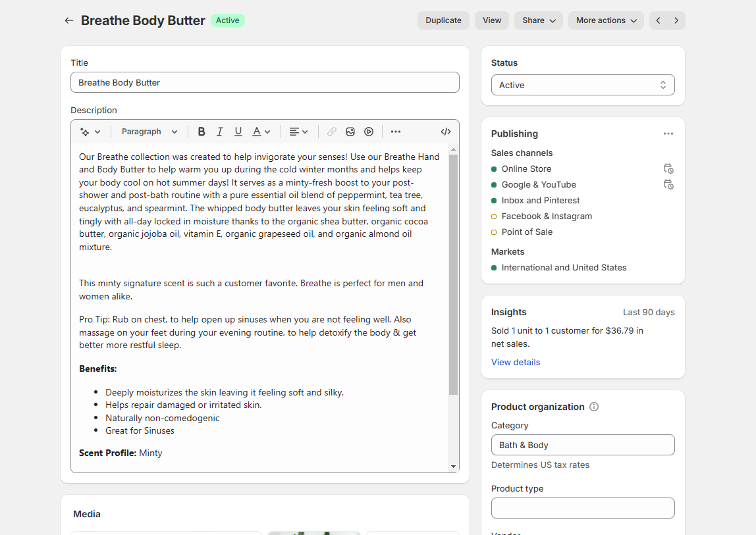Click the Scent Profile line
Viewport: 756px width, 535px height.
121,453
